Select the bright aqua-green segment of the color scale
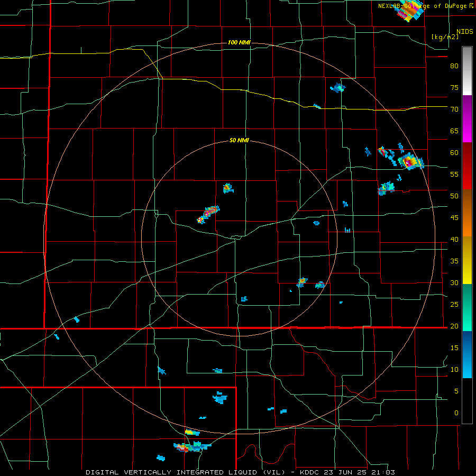Viewport: 476px width, 476px height. point(467,319)
